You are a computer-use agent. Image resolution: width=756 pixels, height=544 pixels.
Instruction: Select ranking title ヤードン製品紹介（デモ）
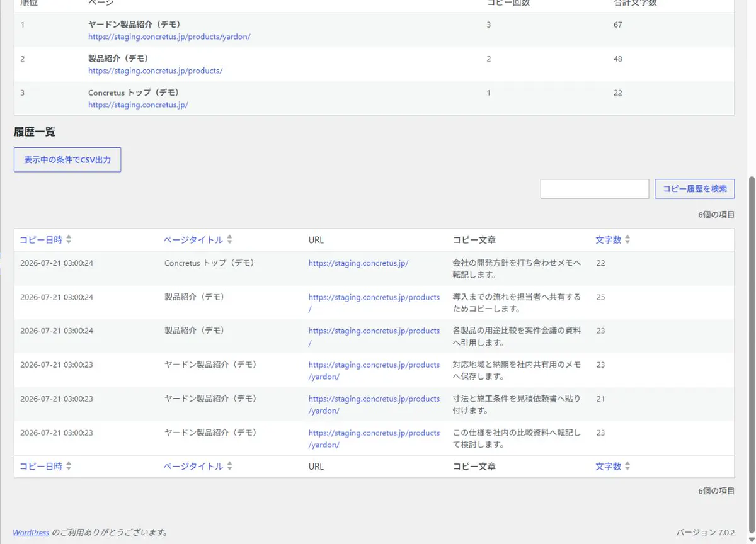(134, 25)
